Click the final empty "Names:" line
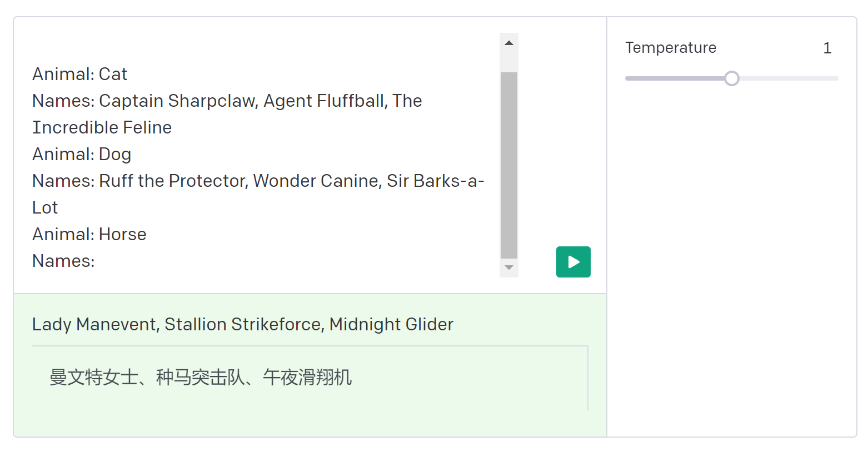 click(x=63, y=261)
